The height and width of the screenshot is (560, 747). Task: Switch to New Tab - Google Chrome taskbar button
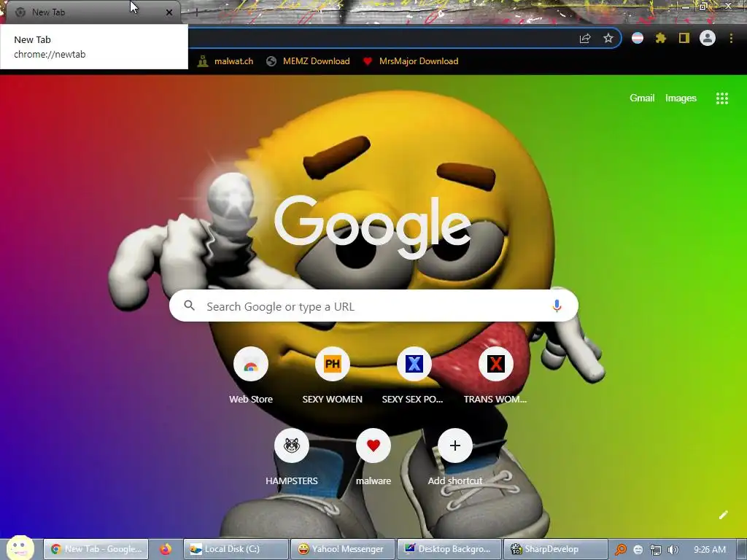[96, 549]
